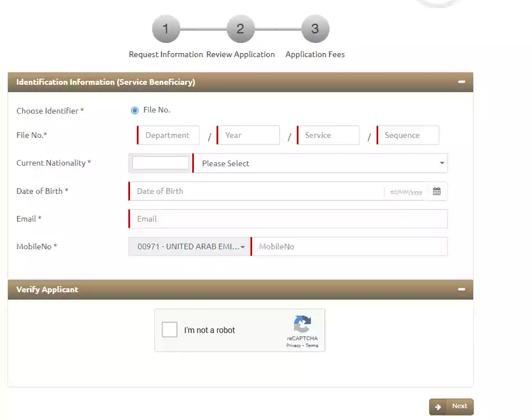Open the reCAPTCHA Terms link
The height and width of the screenshot is (420, 532).
pyautogui.click(x=312, y=346)
